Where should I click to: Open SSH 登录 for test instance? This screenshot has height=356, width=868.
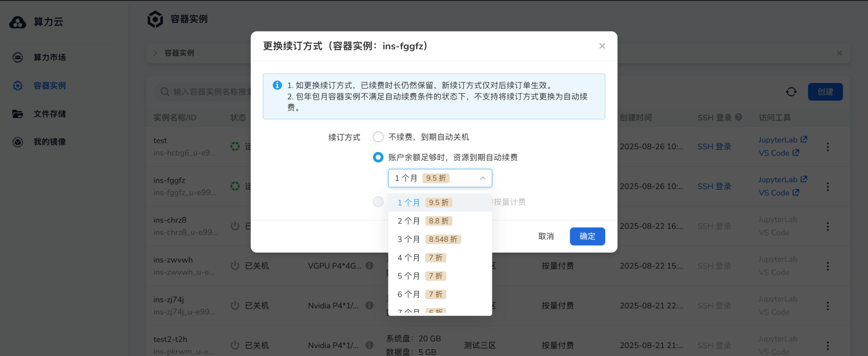tap(714, 146)
